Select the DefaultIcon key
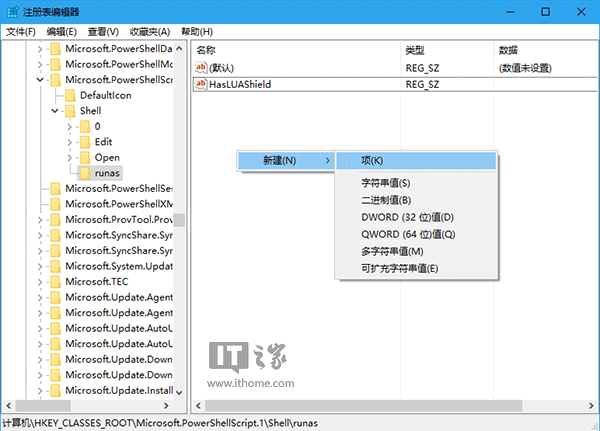 pos(106,95)
